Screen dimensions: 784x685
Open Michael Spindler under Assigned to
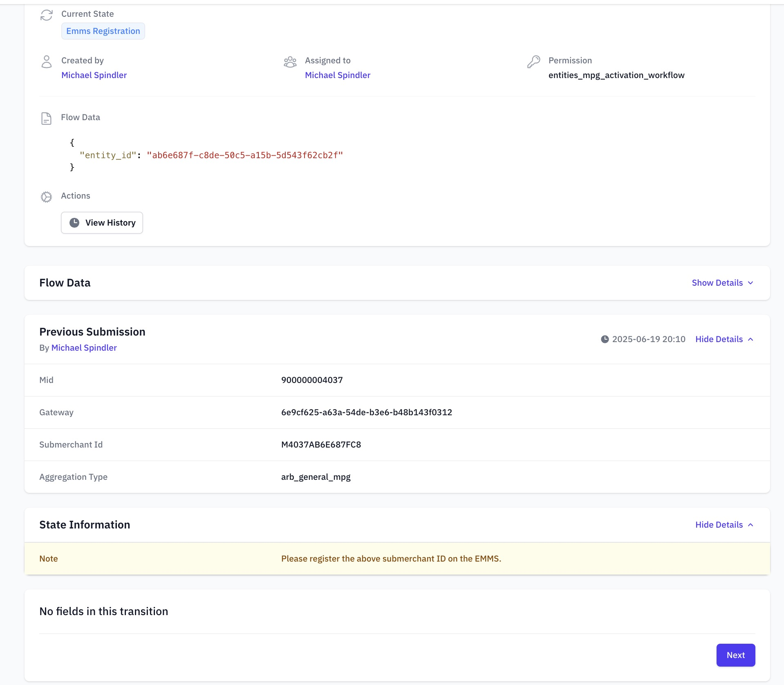pyautogui.click(x=338, y=75)
